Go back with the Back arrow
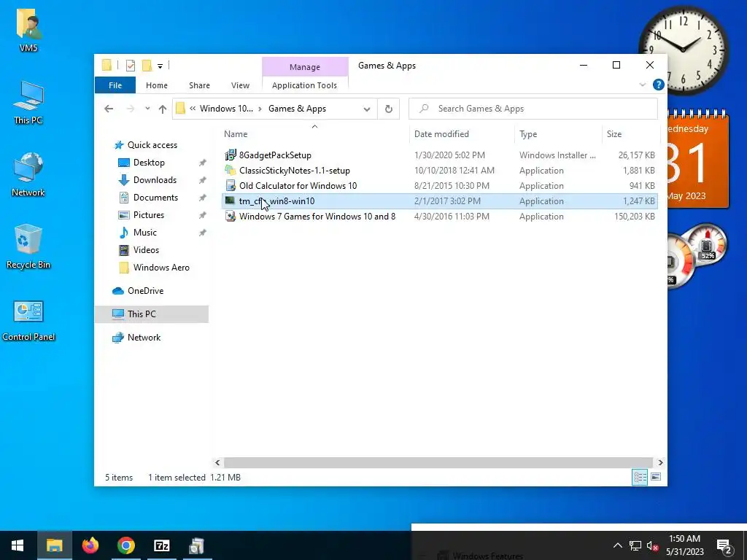The width and height of the screenshot is (747, 560). (x=109, y=109)
